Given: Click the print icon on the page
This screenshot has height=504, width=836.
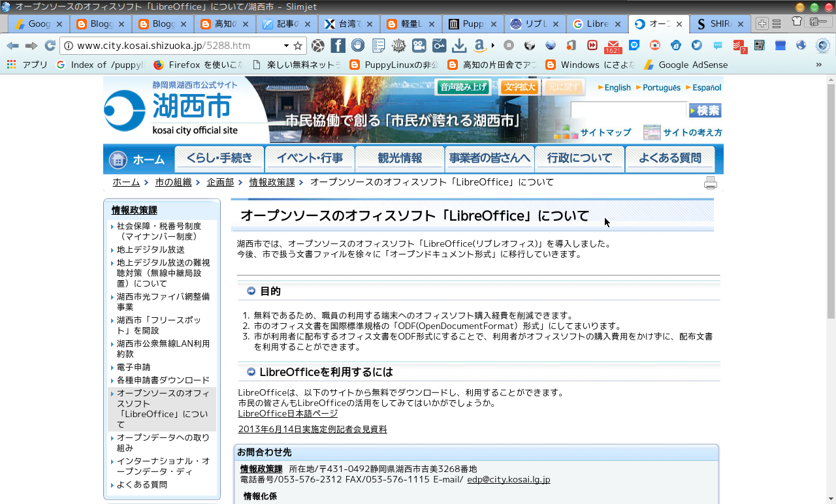Looking at the screenshot, I should pyautogui.click(x=711, y=183).
